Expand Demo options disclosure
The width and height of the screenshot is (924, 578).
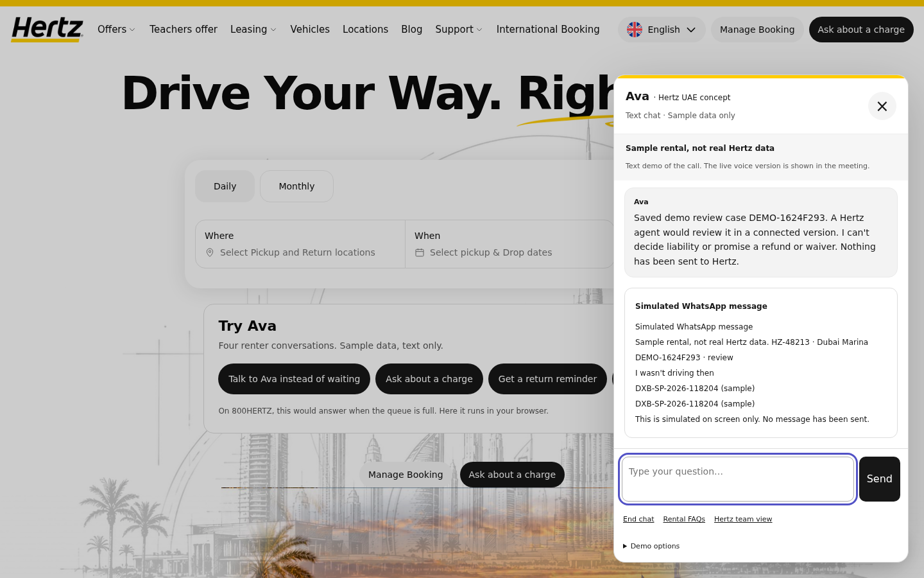click(x=651, y=546)
